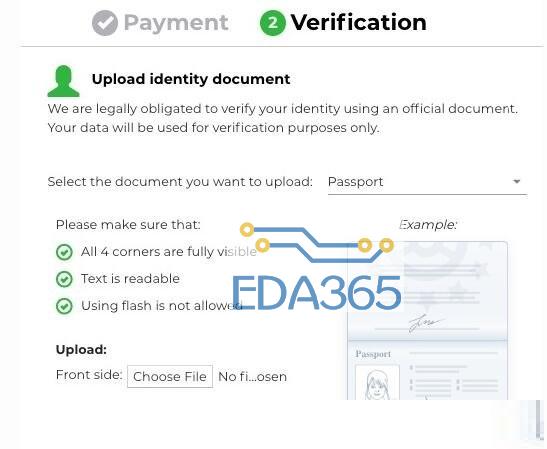547x449 pixels.
Task: Click the checkmark beside 'Using flash is not allowed'
Action: point(64,306)
